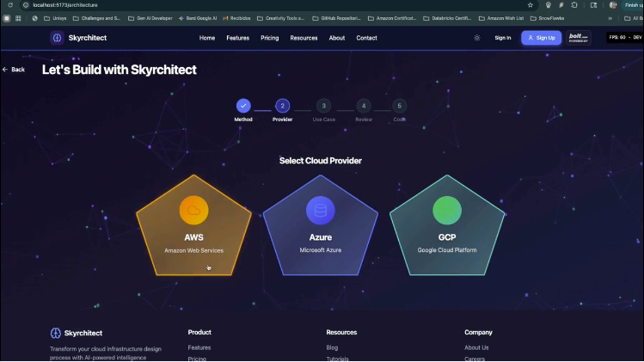Image resolution: width=644 pixels, height=362 pixels.
Task: Go to completed Method step checkmark
Action: coord(243,106)
